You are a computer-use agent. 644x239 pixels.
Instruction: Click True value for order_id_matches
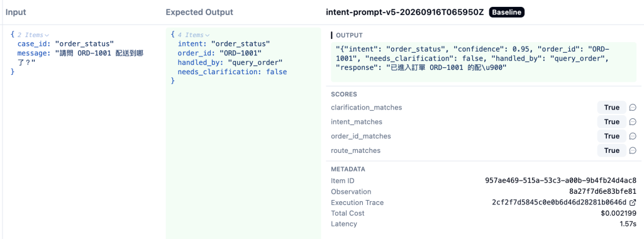tap(611, 136)
